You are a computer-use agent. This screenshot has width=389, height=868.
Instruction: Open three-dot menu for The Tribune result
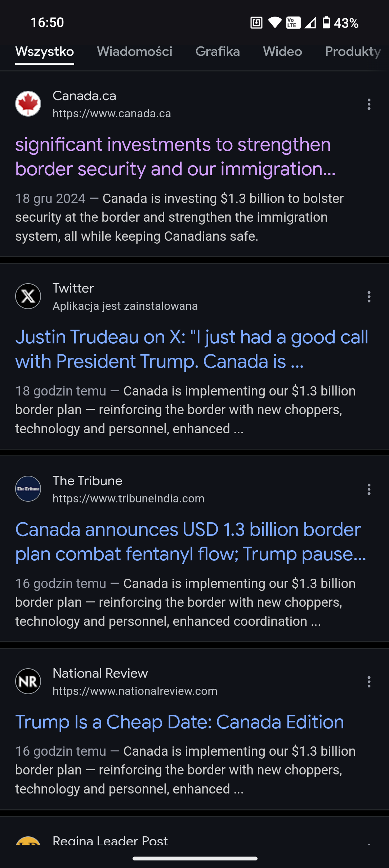click(x=369, y=489)
